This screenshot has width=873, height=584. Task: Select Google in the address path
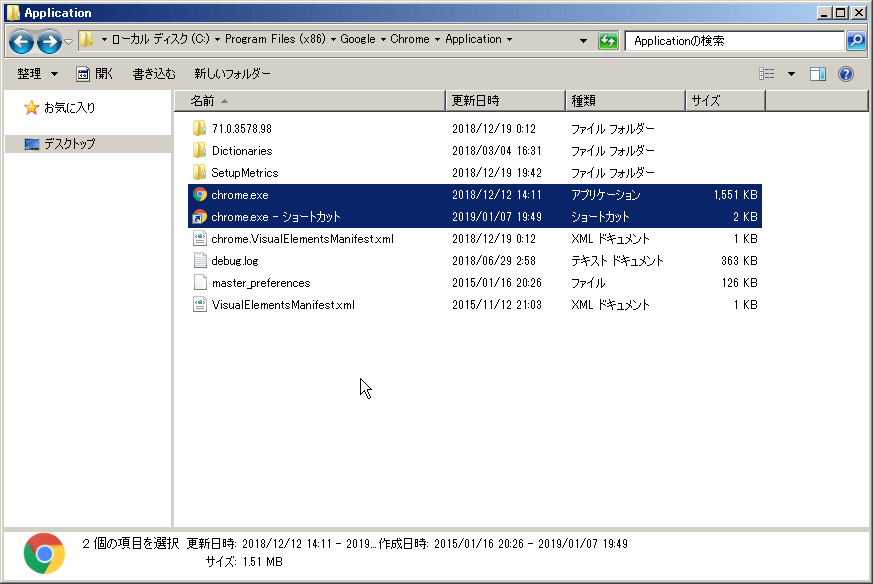coord(357,39)
